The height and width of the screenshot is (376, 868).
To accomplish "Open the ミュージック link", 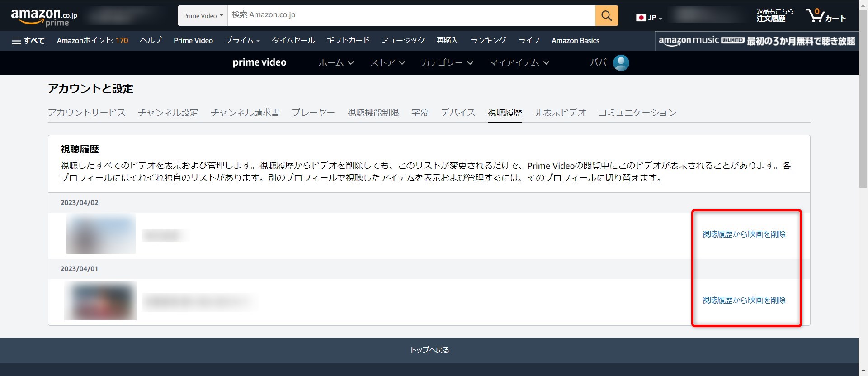I will coord(403,41).
